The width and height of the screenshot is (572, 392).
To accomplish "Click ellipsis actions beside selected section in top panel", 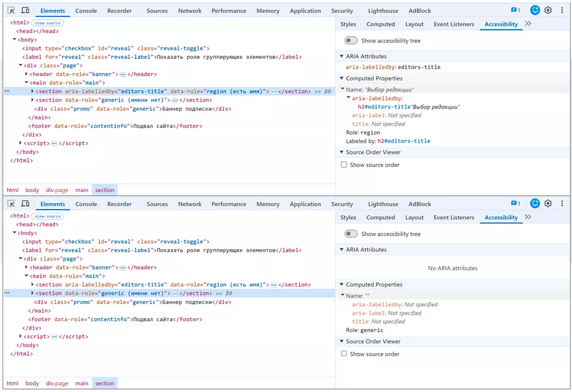I will [x=7, y=91].
